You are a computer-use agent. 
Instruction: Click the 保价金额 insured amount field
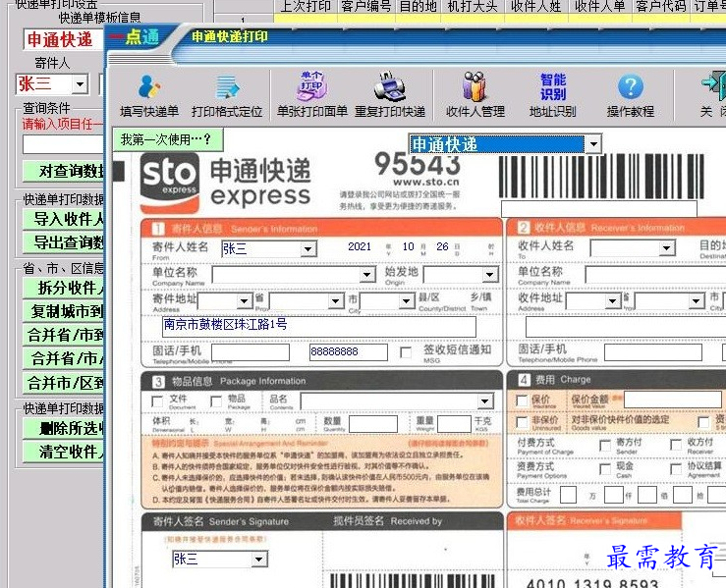point(673,400)
